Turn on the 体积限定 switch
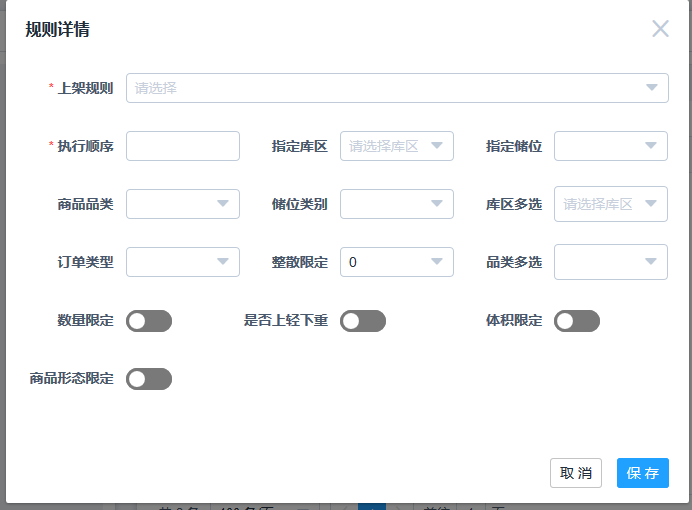This screenshot has height=510, width=692. (577, 321)
